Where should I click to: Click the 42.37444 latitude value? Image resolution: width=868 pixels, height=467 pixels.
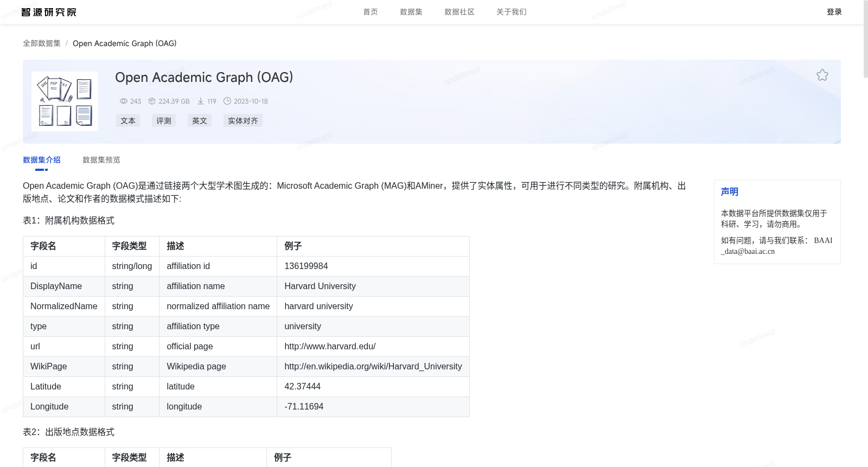373,387
